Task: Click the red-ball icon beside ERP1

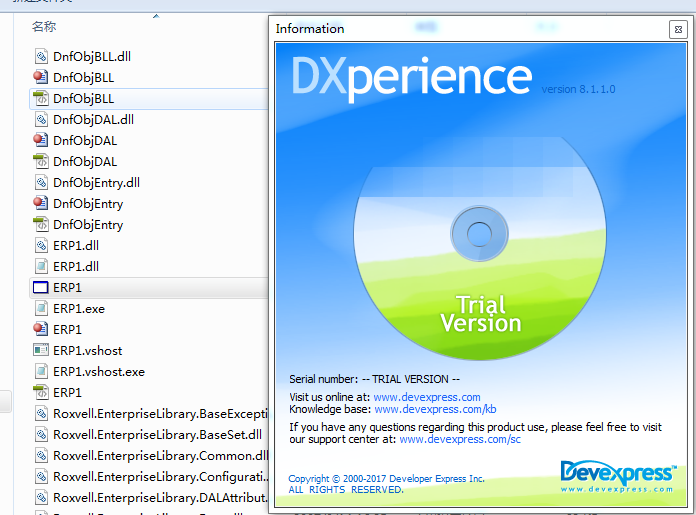Action: [x=40, y=329]
